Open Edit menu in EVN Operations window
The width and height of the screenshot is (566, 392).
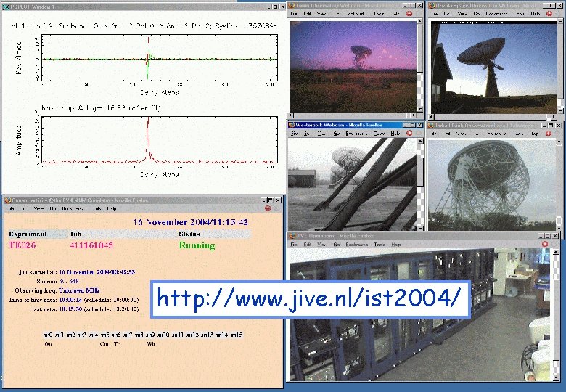pyautogui.click(x=307, y=245)
